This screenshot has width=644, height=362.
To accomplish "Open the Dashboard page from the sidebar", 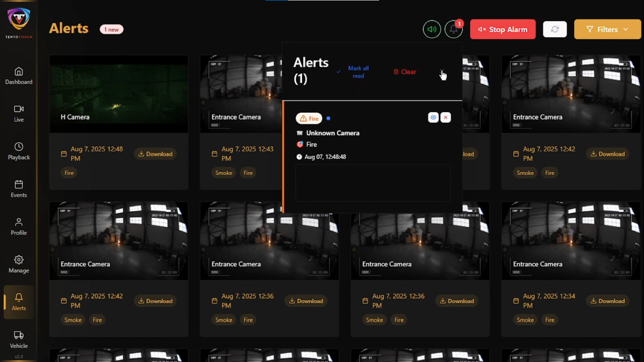I will point(19,76).
